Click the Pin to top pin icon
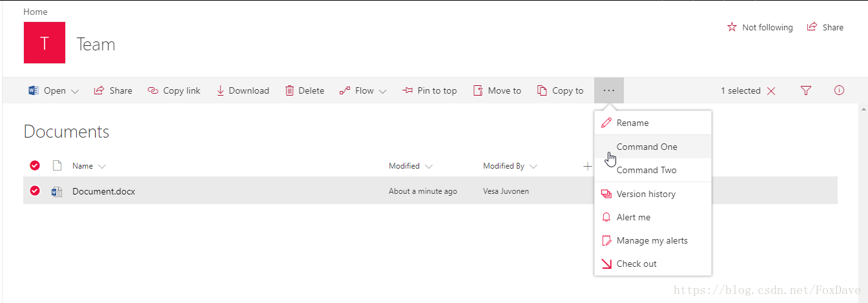Viewport: 868px width, 303px height. [x=408, y=90]
